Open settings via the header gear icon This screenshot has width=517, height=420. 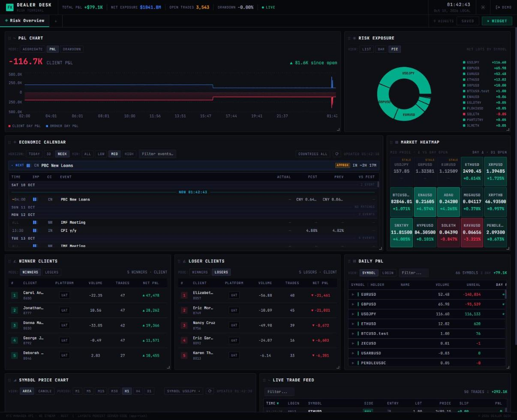click(x=483, y=7)
